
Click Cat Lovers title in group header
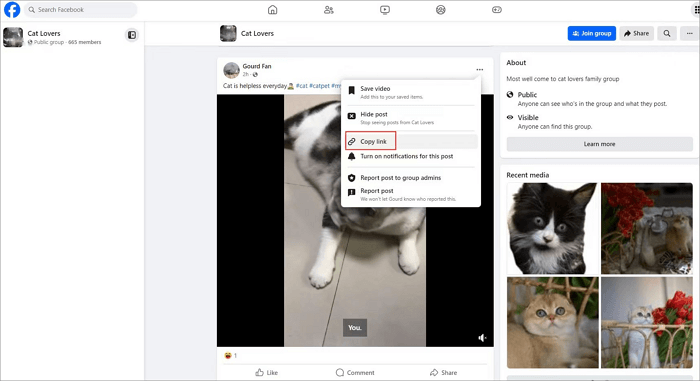point(257,33)
